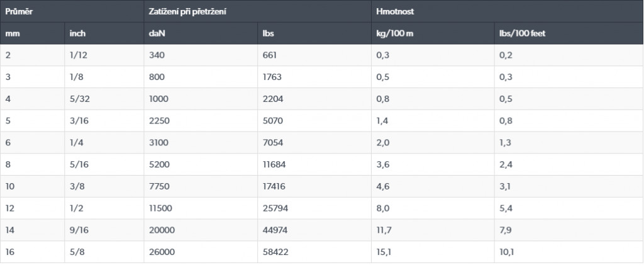The height and width of the screenshot is (265, 644).
Task: Select the "inch" column header
Action: (78, 33)
